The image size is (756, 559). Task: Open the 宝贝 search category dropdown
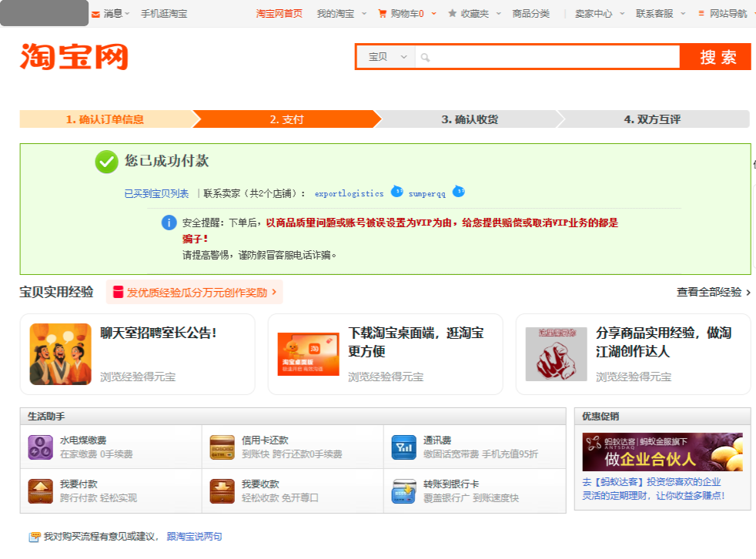click(x=385, y=57)
